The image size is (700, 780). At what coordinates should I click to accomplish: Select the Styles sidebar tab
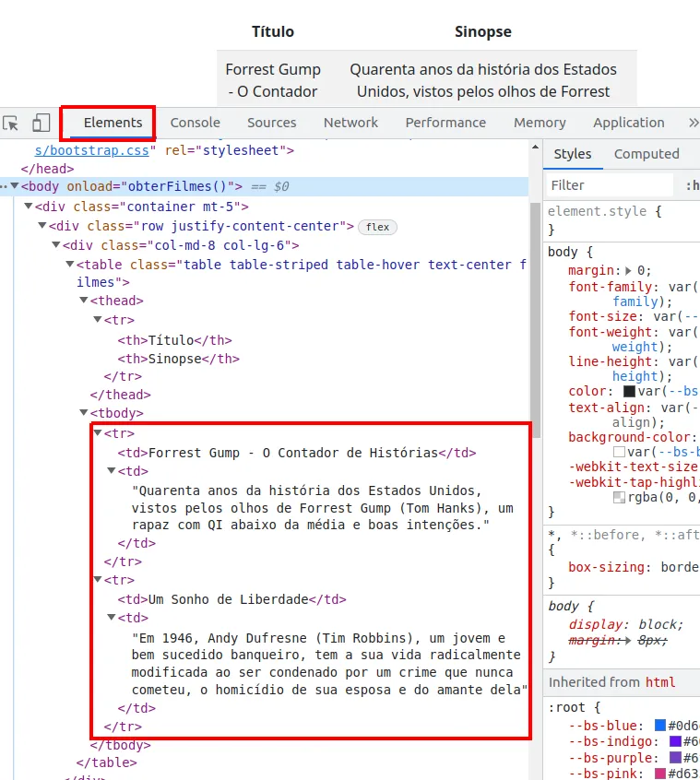point(573,154)
